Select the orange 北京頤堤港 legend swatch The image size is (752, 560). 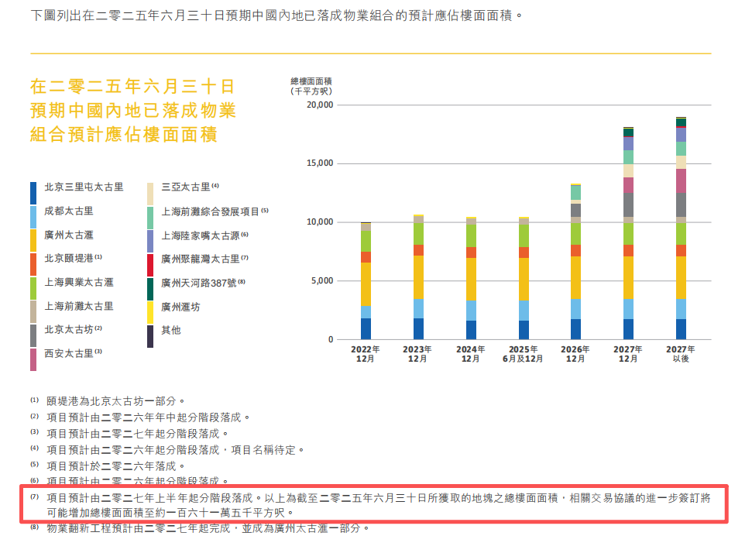[x=33, y=264]
